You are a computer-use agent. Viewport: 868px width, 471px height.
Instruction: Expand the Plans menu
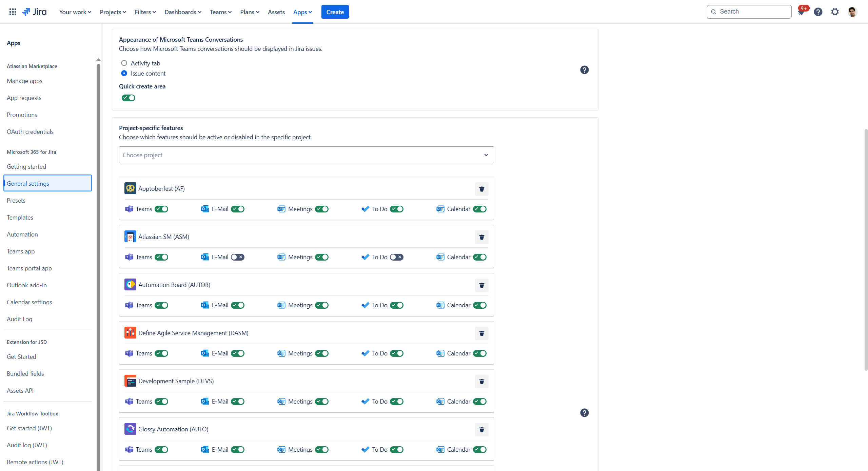point(250,12)
